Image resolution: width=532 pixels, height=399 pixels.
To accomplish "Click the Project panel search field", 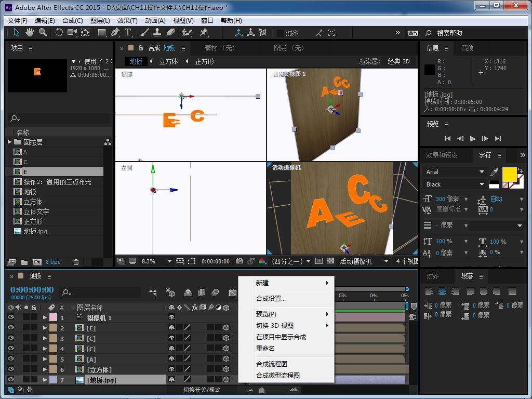I will [59, 118].
